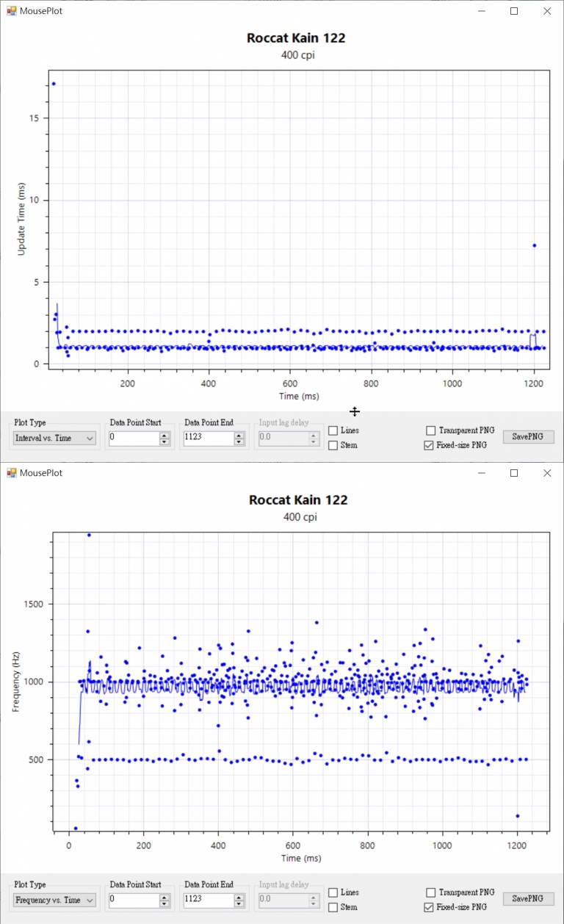Focus Data Point End field in upper window
This screenshot has width=564, height=924.
pos(208,438)
